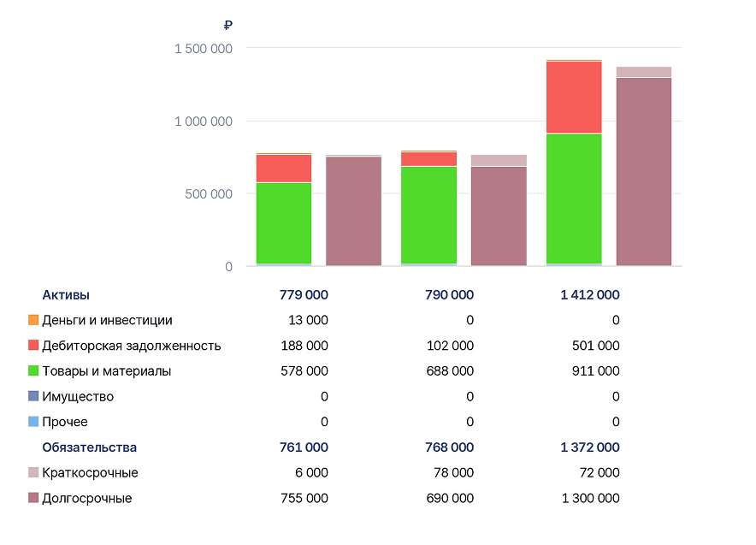Select the assets total 790 000
The image size is (756, 545).
click(449, 294)
